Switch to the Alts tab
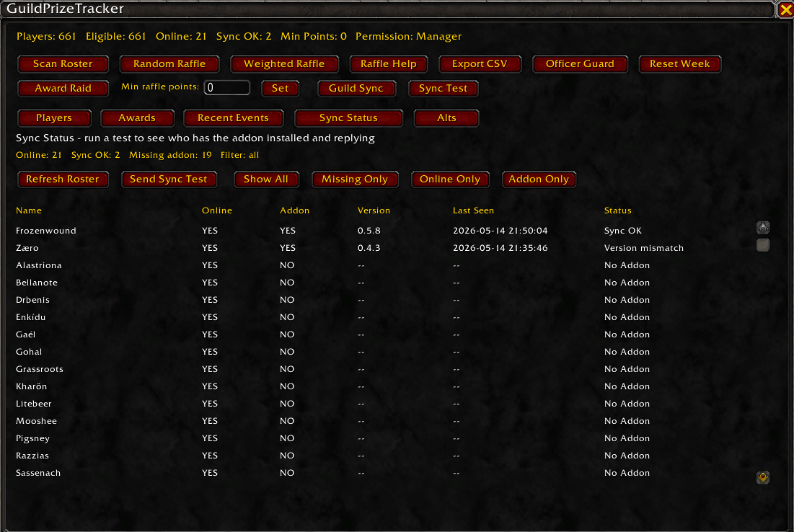The height and width of the screenshot is (532, 794). (x=446, y=118)
